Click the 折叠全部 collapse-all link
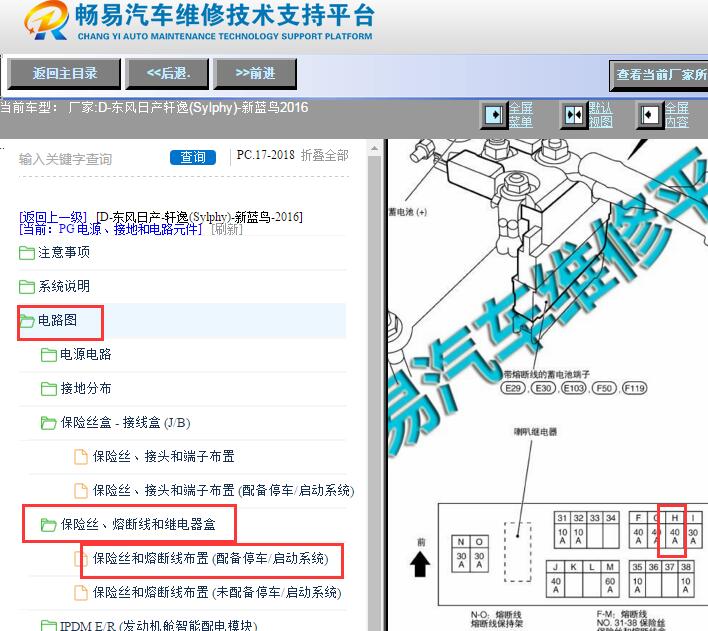 click(x=325, y=155)
